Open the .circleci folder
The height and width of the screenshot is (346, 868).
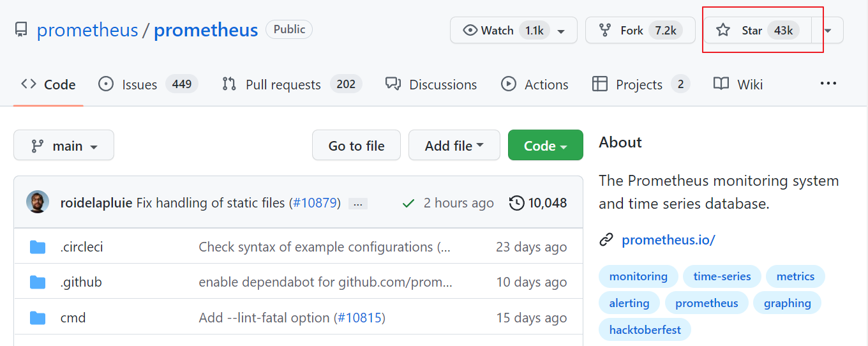(82, 247)
